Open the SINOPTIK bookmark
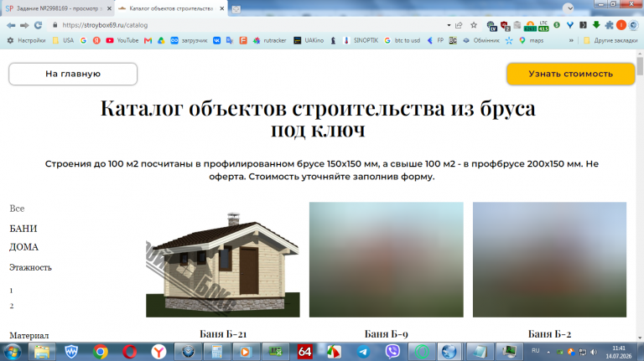 coord(361,40)
